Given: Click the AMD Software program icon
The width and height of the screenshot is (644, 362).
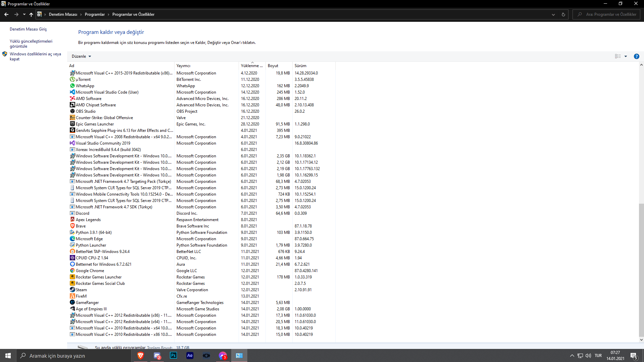Looking at the screenshot, I should (x=72, y=99).
